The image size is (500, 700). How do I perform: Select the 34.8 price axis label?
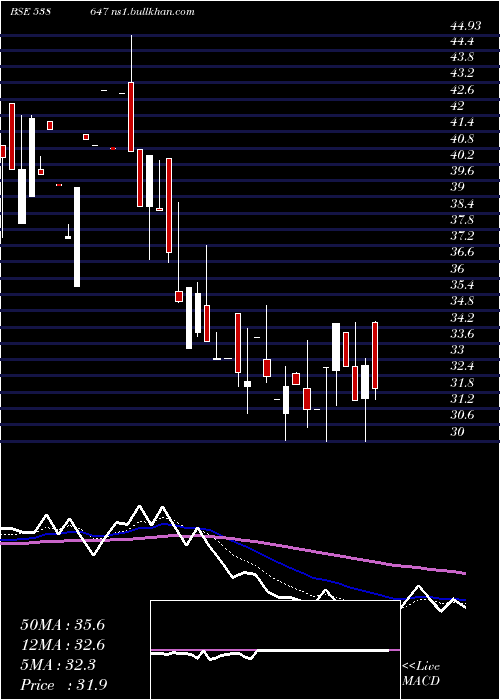tap(462, 301)
